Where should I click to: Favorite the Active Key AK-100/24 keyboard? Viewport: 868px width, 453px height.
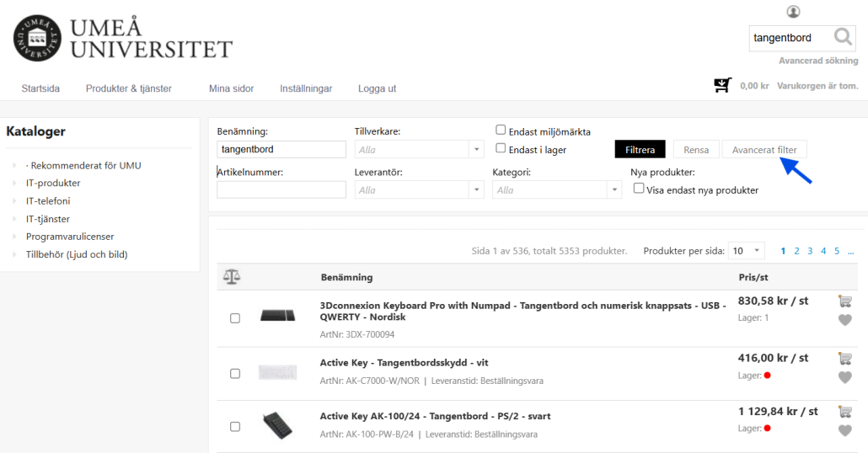click(844, 430)
